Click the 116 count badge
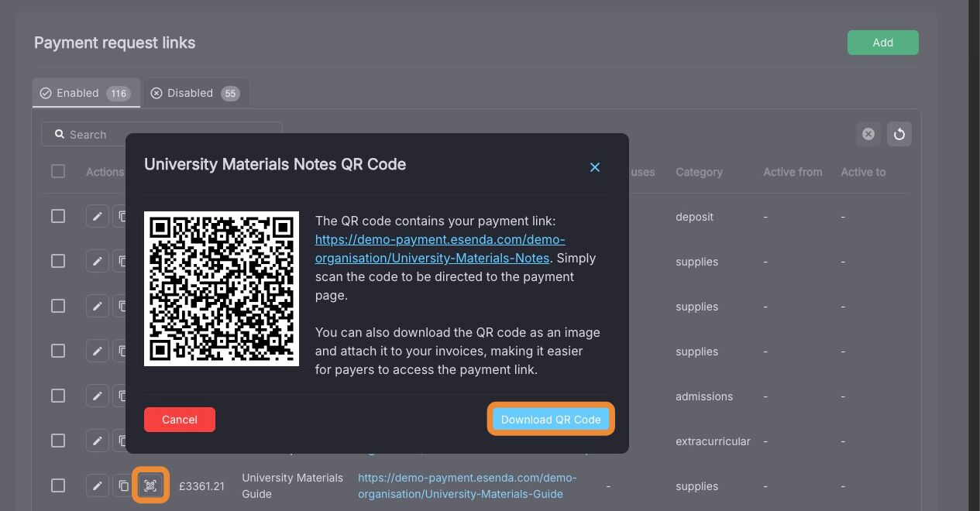 (x=119, y=94)
